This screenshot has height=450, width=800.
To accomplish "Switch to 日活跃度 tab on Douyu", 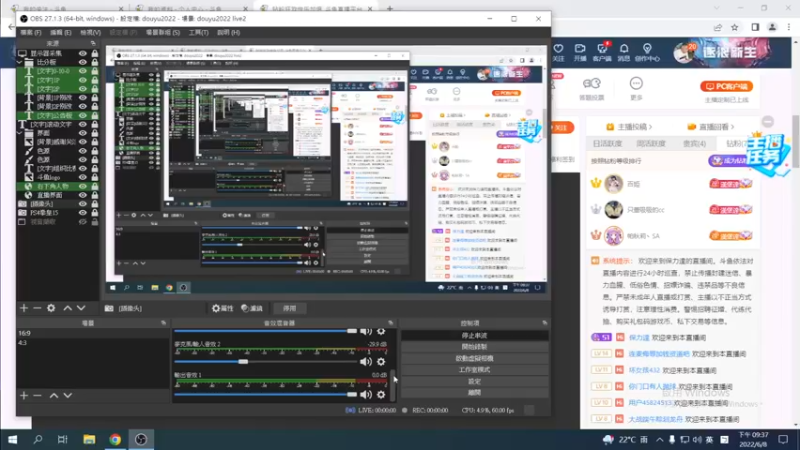I will (607, 144).
